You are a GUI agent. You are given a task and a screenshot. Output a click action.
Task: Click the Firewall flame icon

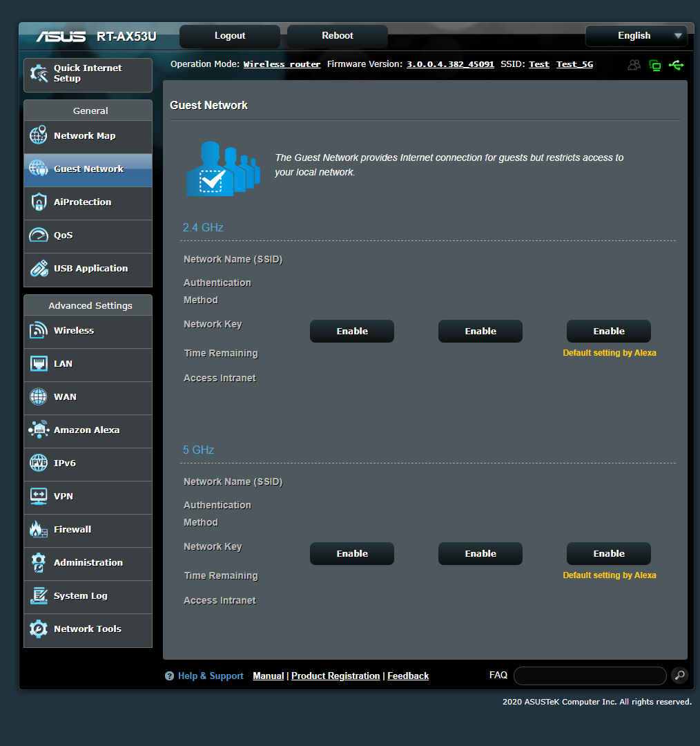(39, 529)
